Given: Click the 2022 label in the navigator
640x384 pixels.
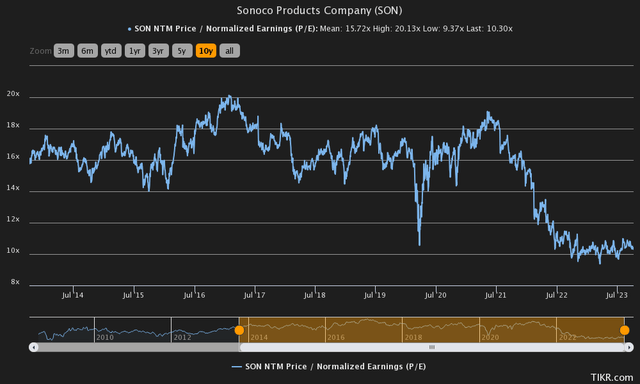Looking at the screenshot, I should pyautogui.click(x=567, y=337).
